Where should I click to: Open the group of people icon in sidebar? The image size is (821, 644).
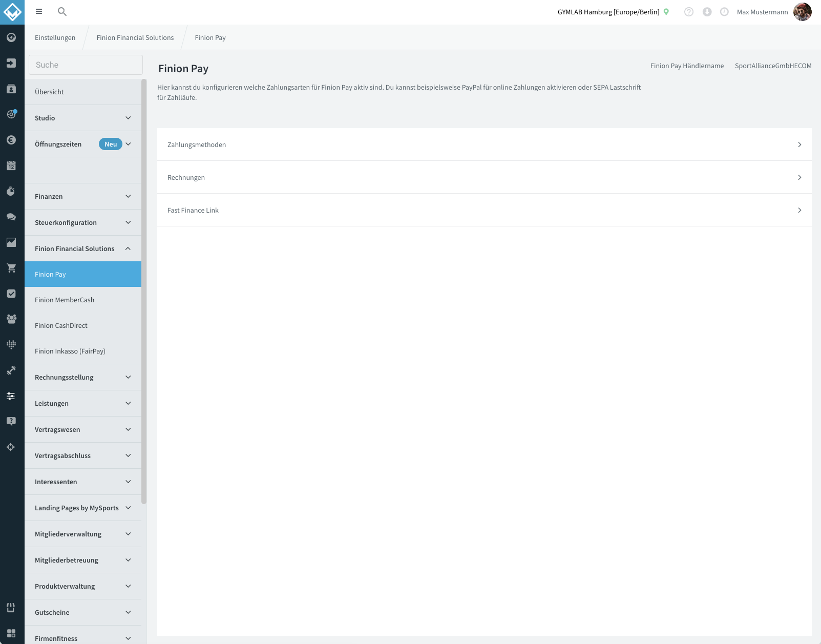[x=11, y=319]
